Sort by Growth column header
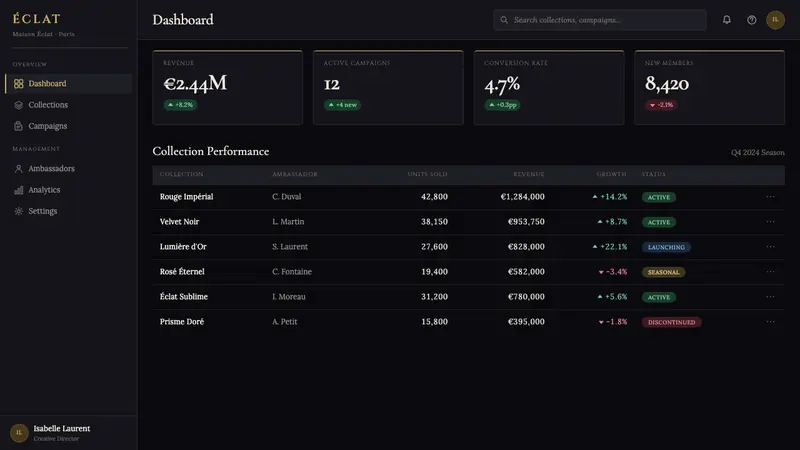The height and width of the screenshot is (450, 800). click(x=611, y=174)
